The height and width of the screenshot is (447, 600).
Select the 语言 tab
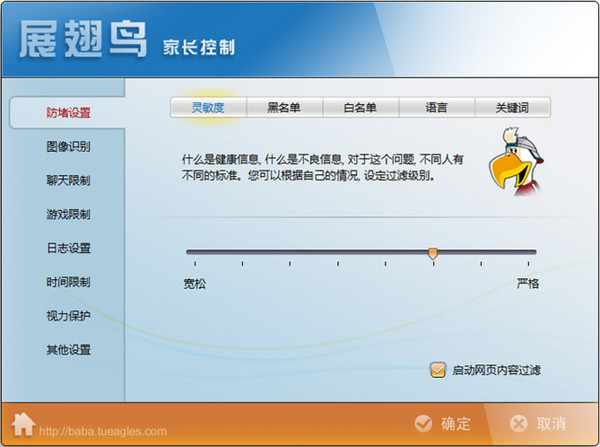point(437,108)
